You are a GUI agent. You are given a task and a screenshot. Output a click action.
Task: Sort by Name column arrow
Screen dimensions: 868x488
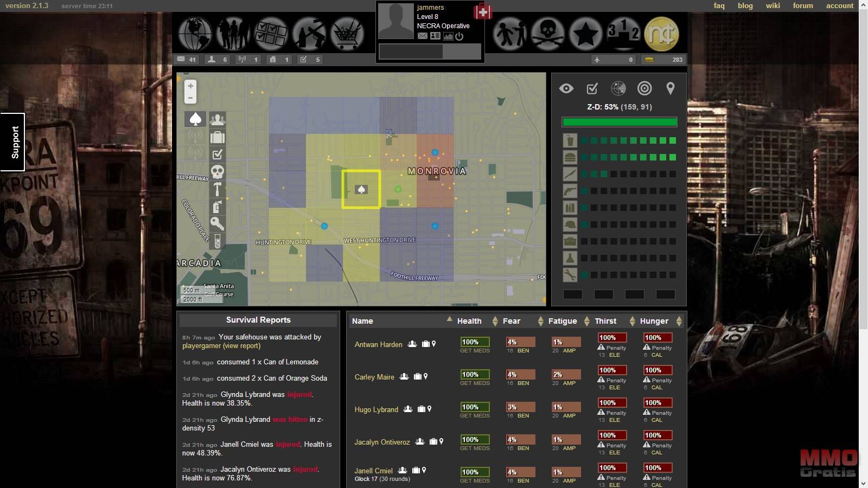tap(449, 320)
